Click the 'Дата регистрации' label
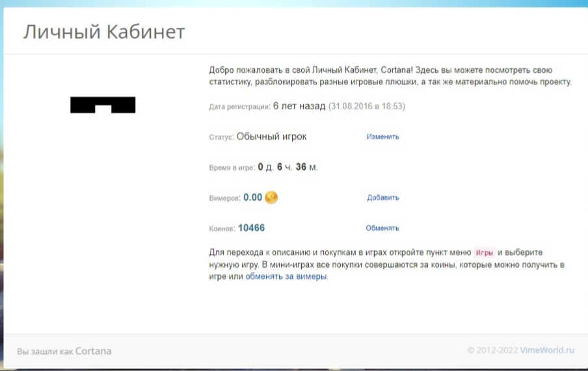The height and width of the screenshot is (371, 588). (x=239, y=107)
